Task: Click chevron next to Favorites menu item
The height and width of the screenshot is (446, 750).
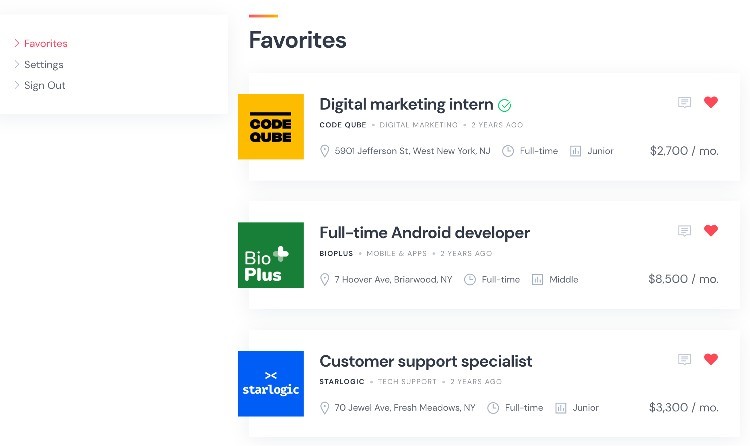Action: pyautogui.click(x=17, y=43)
